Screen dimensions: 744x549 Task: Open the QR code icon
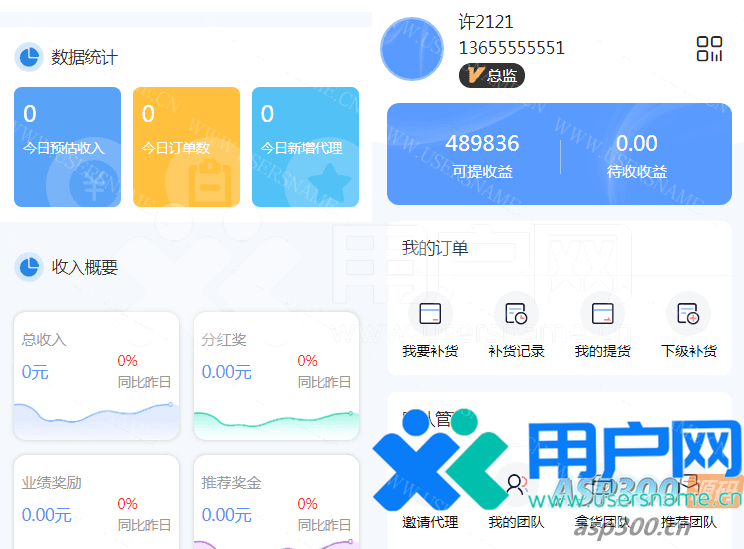coord(709,49)
